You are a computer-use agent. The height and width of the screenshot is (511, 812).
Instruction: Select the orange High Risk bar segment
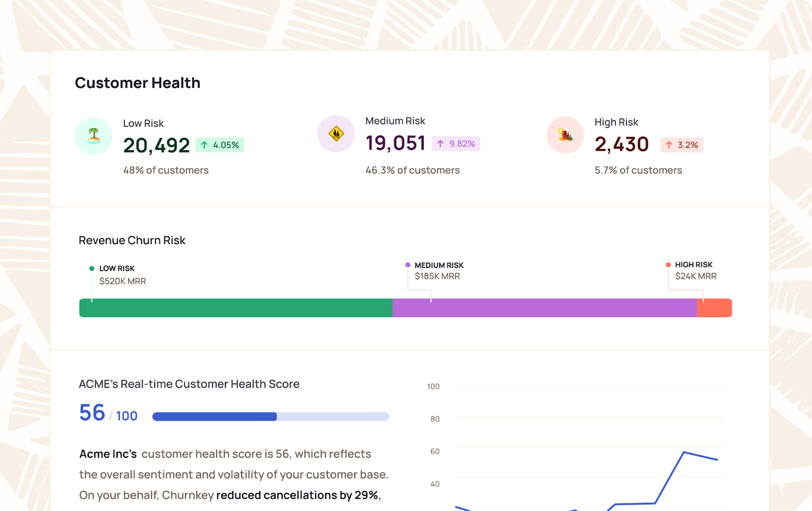point(715,308)
